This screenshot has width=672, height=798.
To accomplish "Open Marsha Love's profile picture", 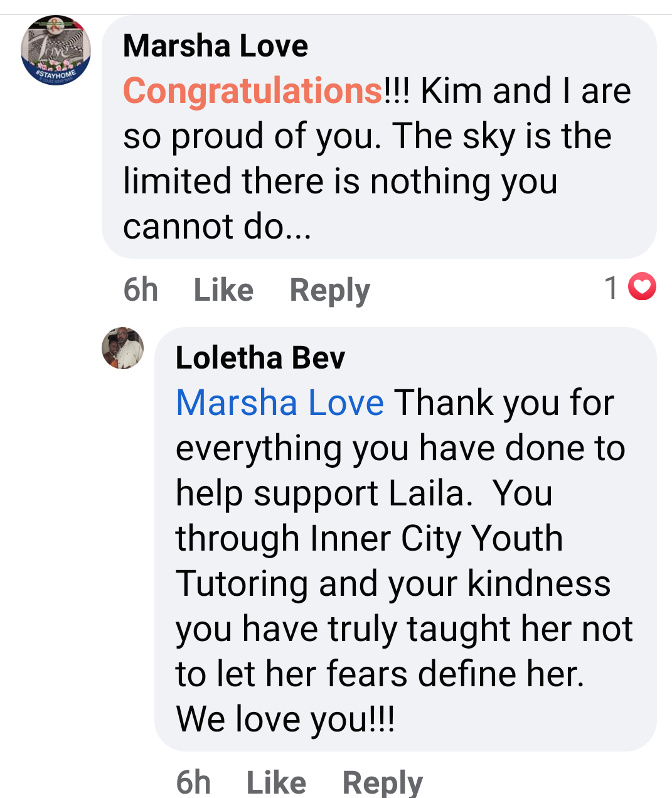I will point(56,50).
